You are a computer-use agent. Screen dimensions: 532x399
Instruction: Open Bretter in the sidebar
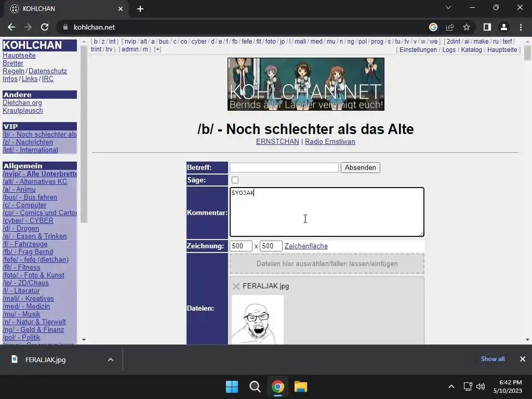[13, 63]
